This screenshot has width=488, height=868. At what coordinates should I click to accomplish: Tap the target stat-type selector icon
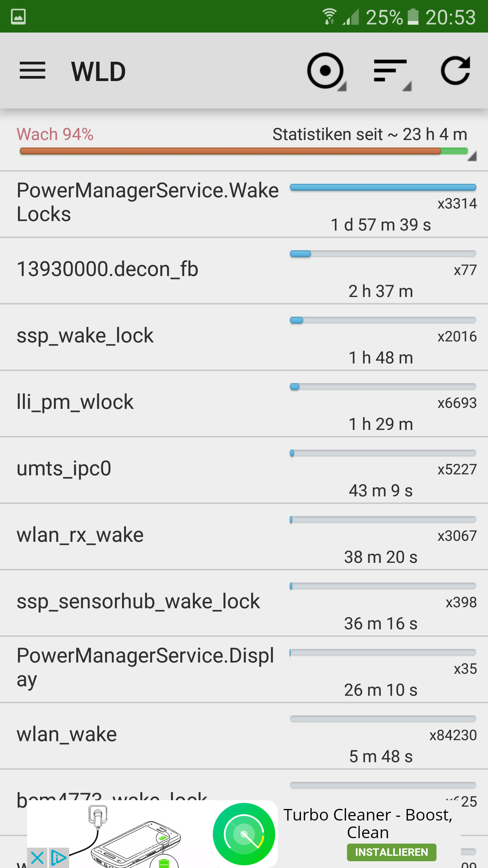326,71
